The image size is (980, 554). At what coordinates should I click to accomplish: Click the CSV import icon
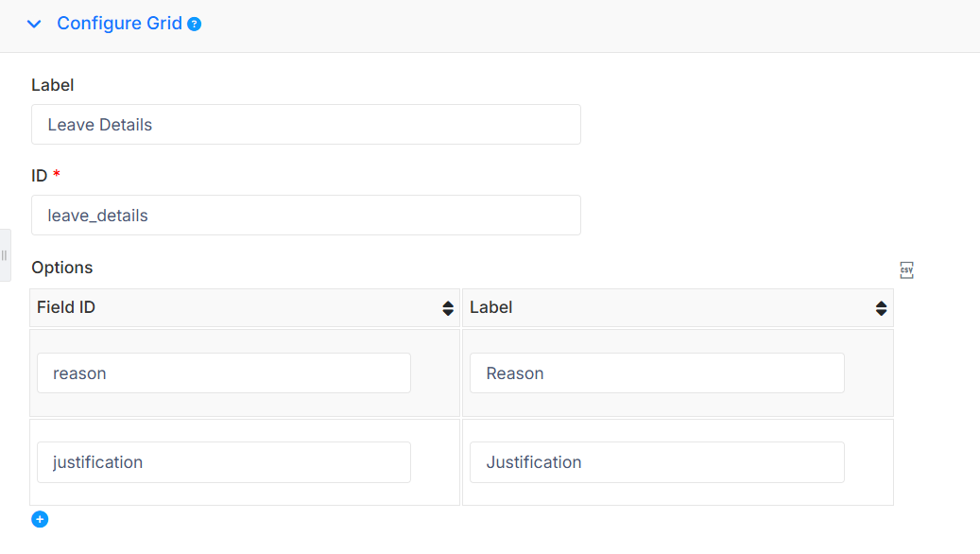tap(906, 270)
